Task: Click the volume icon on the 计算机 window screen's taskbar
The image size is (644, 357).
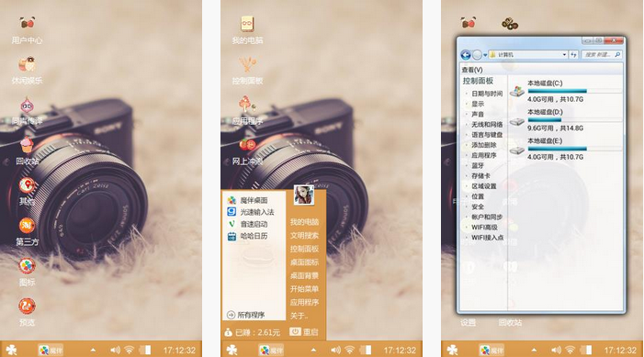Action: tap(556, 350)
